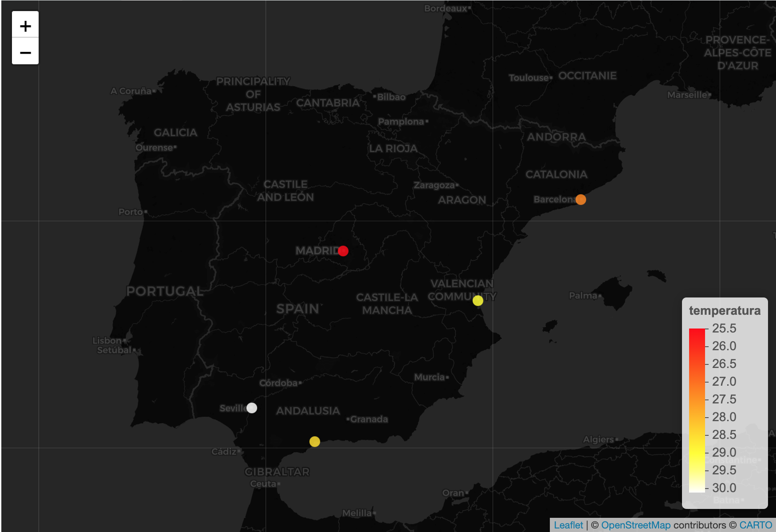The width and height of the screenshot is (776, 532).
Task: Click the white marker near Seville
Action: point(251,408)
